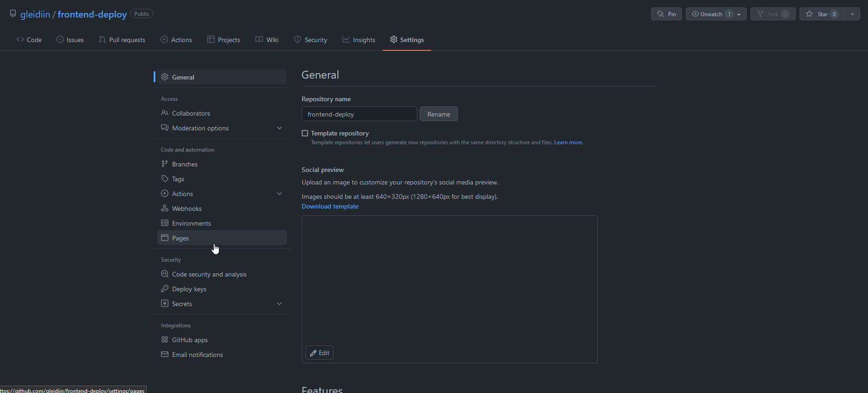Image resolution: width=868 pixels, height=393 pixels.
Task: Open Environments settings
Action: [222, 223]
